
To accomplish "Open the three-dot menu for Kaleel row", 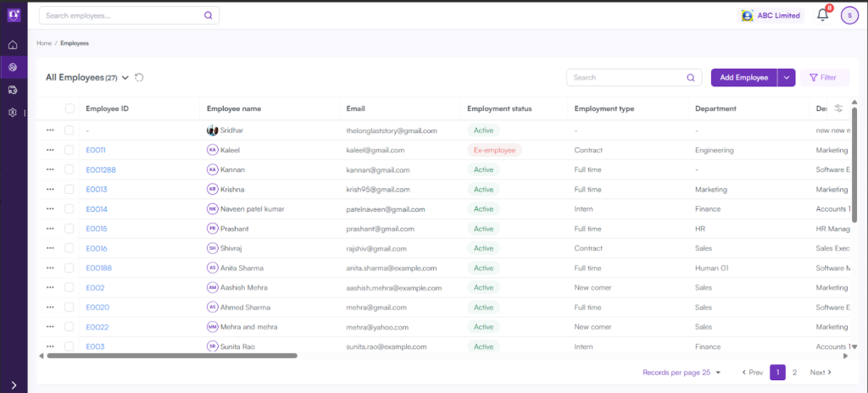I will tap(50, 150).
